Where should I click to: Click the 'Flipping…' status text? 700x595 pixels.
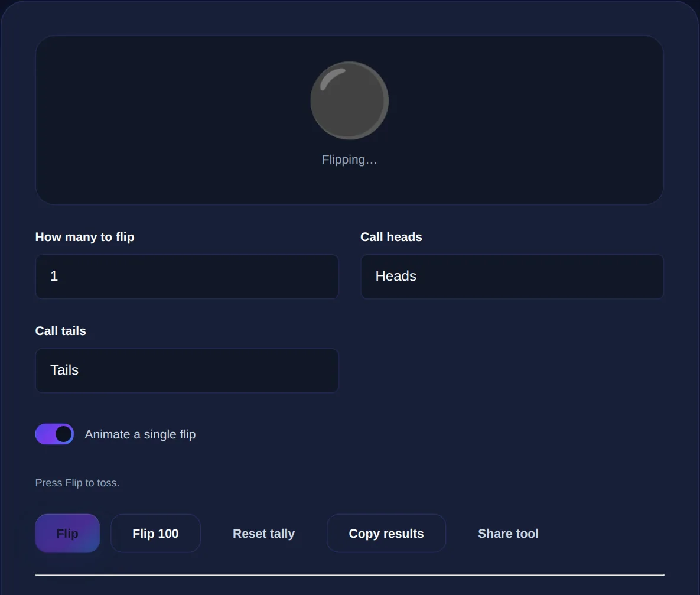tap(350, 160)
